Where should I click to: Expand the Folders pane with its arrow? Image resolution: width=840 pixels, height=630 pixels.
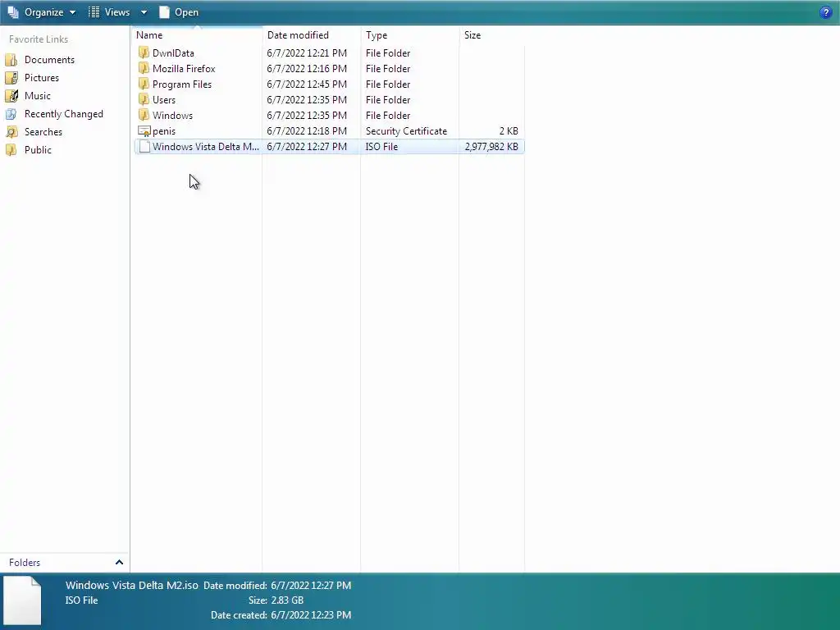[x=119, y=562]
